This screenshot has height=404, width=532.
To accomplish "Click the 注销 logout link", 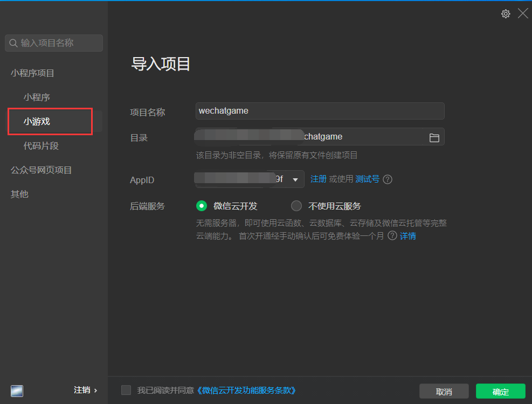I will coord(82,390).
